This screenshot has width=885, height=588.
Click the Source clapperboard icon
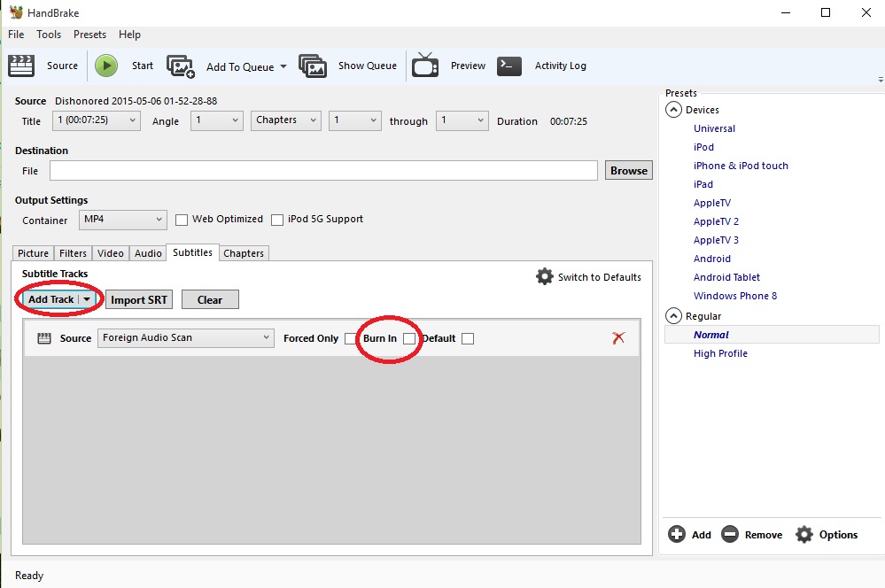coord(21,66)
